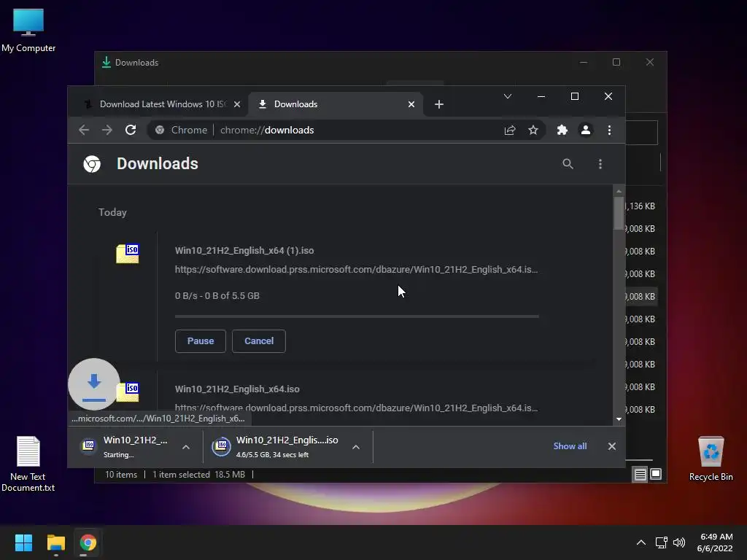Click the Win10_21H2_English_x64.iso list file icon
The image size is (747, 560).
(x=128, y=392)
